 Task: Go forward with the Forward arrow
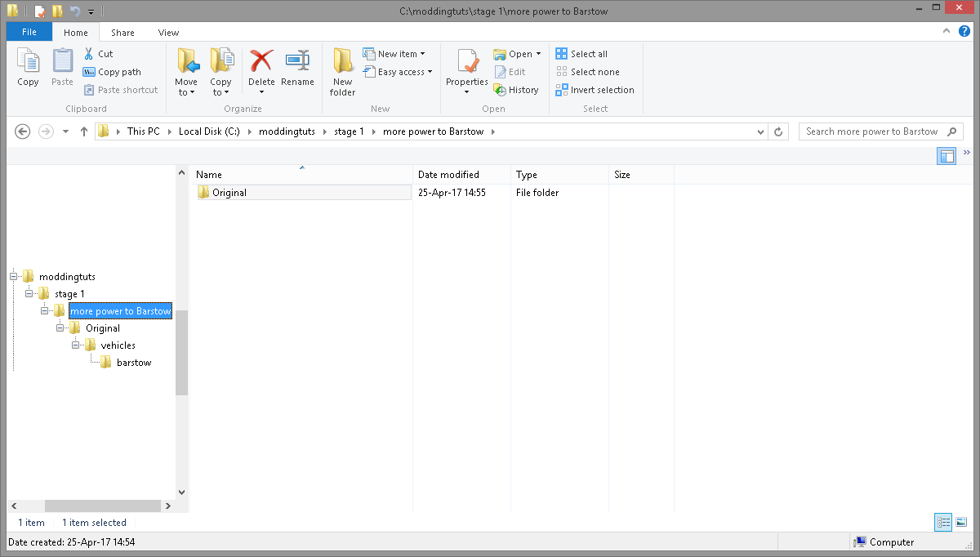point(46,131)
